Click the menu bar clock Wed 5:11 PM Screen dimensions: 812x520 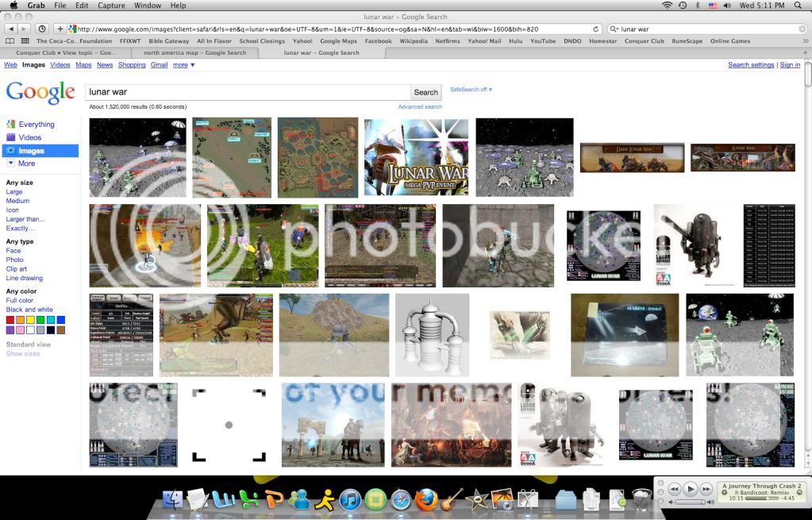pos(762,6)
